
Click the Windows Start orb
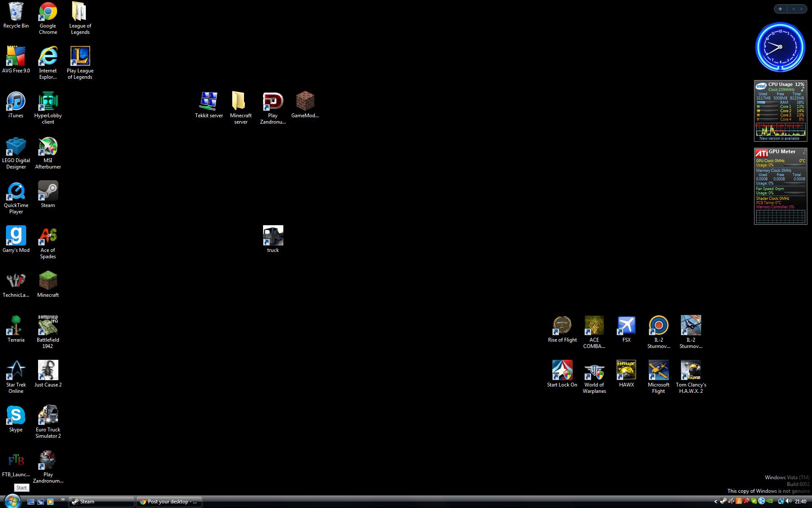(12, 501)
